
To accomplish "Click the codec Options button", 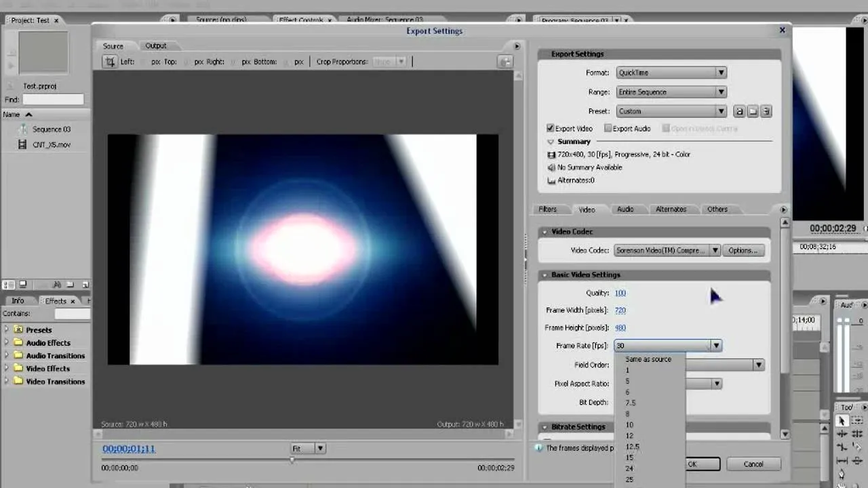I will click(743, 250).
